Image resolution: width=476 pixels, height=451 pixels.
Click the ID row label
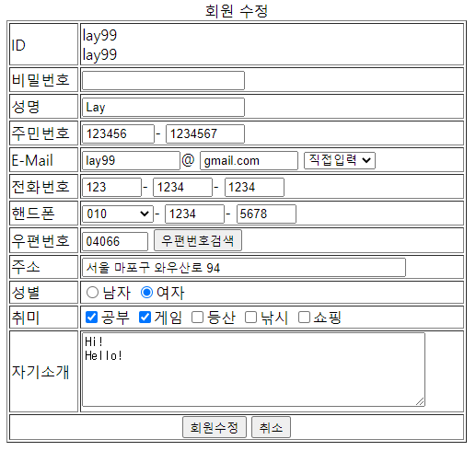(x=18, y=46)
